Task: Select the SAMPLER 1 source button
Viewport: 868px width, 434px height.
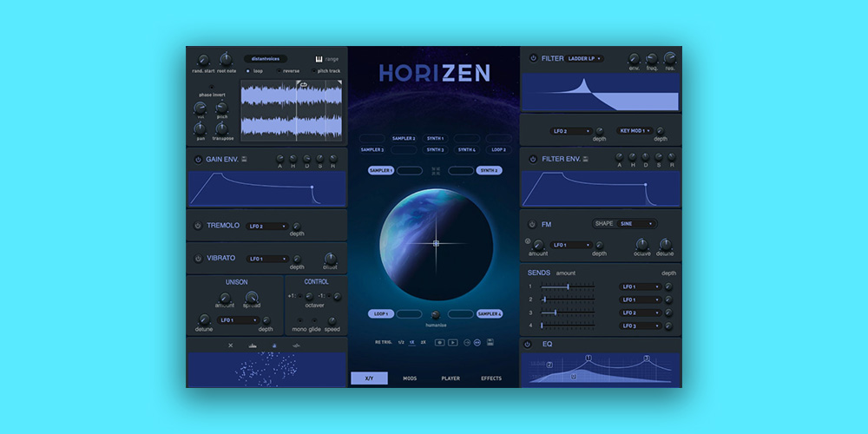Action: pos(380,170)
